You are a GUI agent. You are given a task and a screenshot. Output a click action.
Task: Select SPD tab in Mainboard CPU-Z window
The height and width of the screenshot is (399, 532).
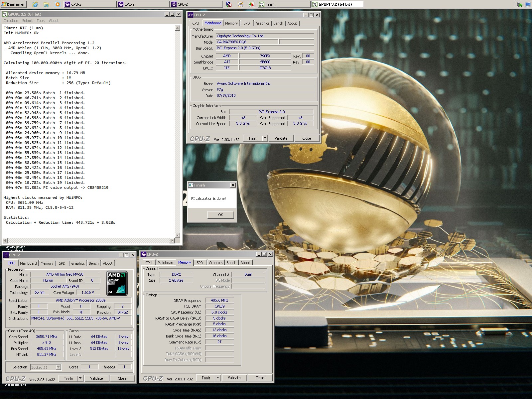(x=246, y=23)
